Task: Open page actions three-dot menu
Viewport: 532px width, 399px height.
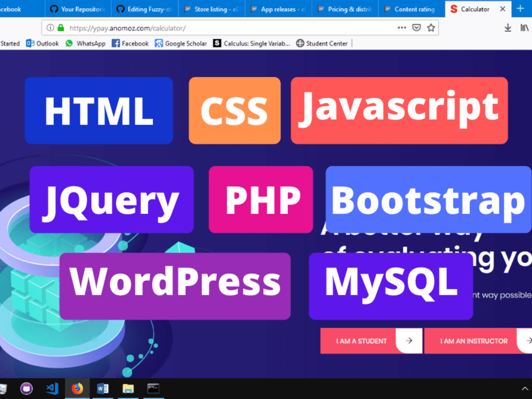Action: point(402,28)
